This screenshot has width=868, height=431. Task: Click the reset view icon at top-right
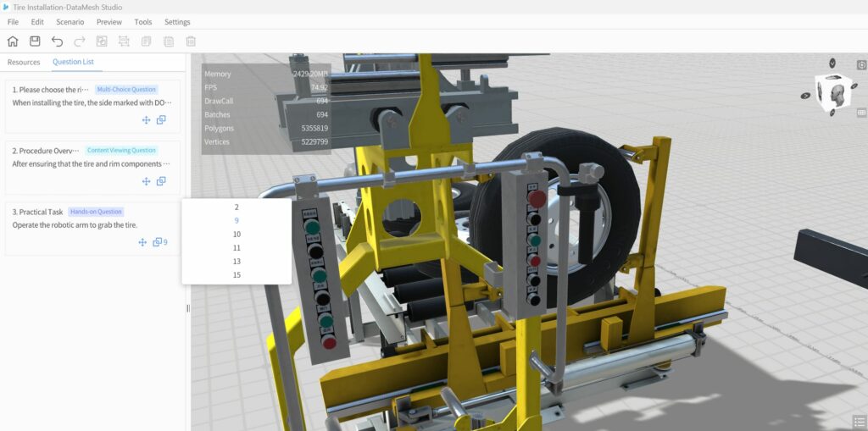point(861,65)
